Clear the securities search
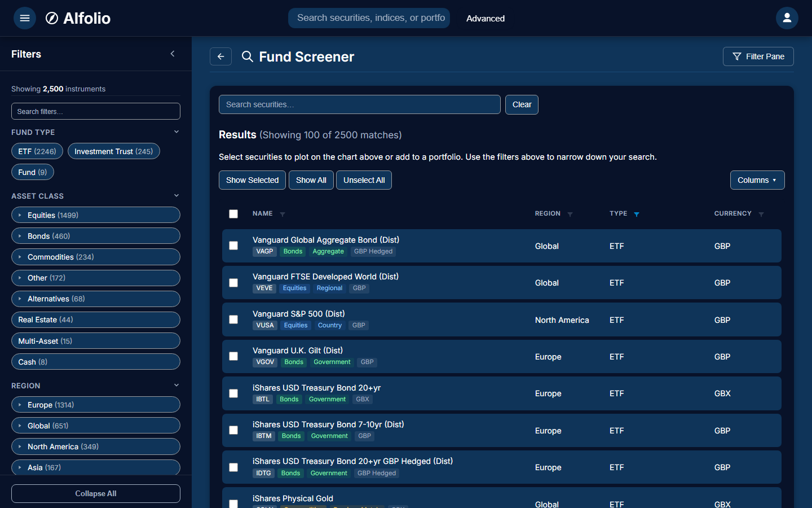The height and width of the screenshot is (508, 812). [x=522, y=104]
